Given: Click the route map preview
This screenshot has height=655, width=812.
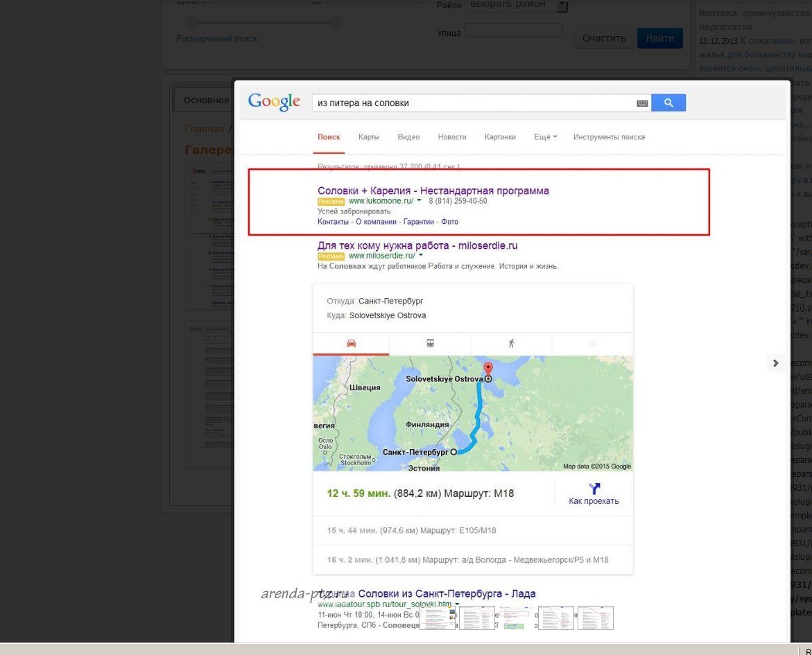Looking at the screenshot, I should coord(473,413).
